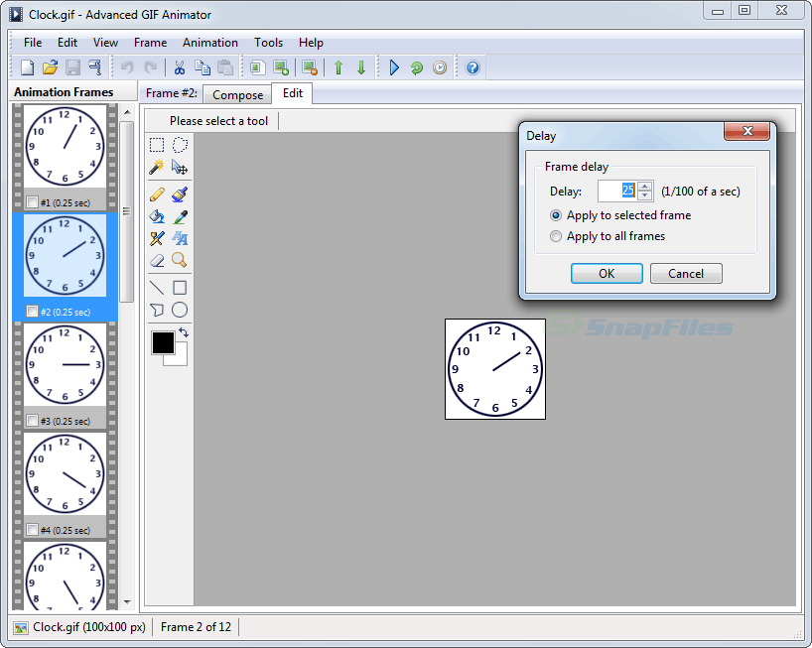Select the elliptical selection tool
The width and height of the screenshot is (812, 648).
(180, 145)
